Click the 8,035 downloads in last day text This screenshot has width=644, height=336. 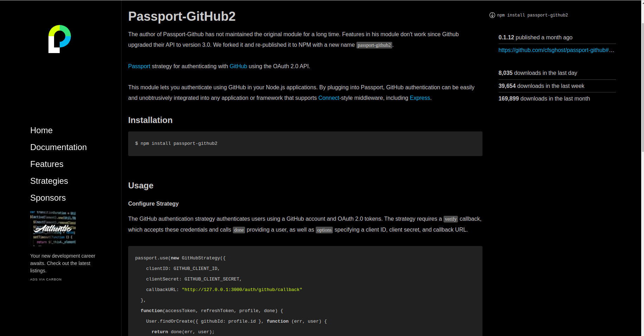[538, 73]
